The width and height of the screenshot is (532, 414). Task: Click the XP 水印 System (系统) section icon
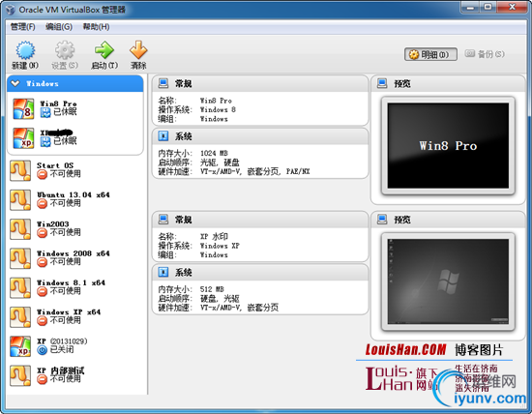(x=163, y=272)
